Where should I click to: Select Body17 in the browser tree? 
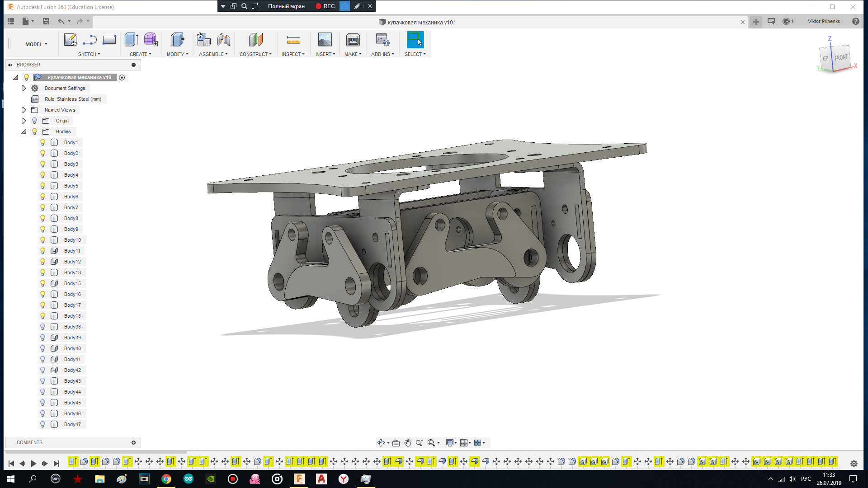(x=72, y=305)
